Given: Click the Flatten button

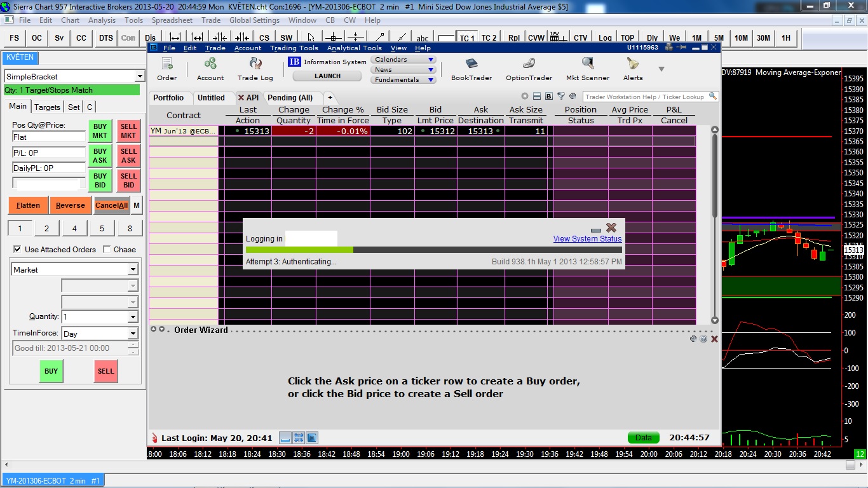Looking at the screenshot, I should tap(28, 205).
